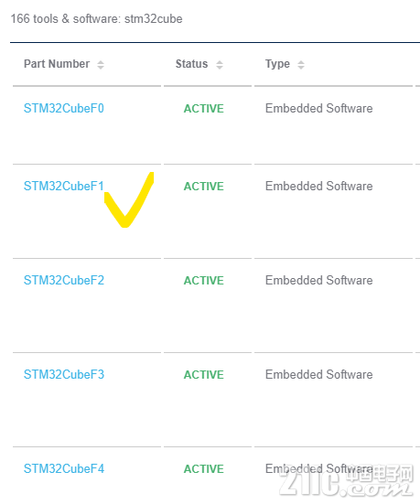Click the Type column header
This screenshot has height=504, width=420.
[277, 64]
